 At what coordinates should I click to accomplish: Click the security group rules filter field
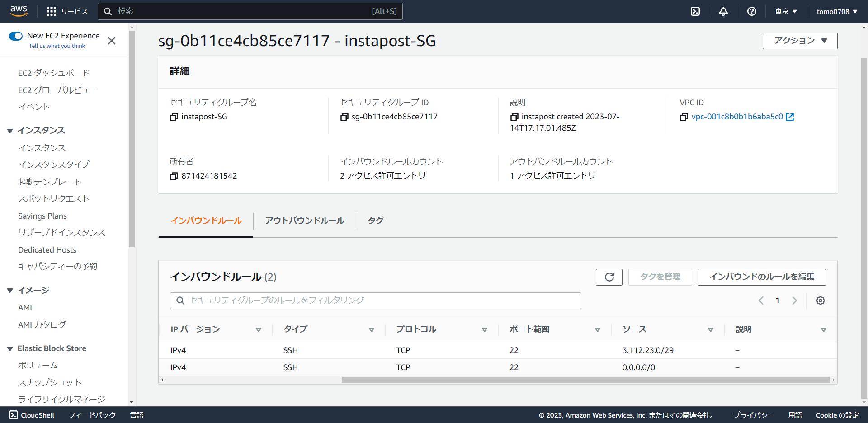[375, 301]
